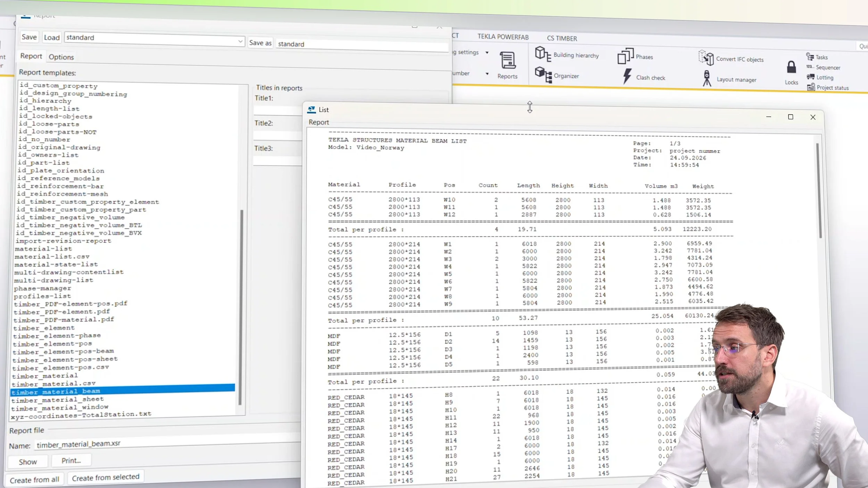Expand the 'g settings' ribbon dropdown arrow

[x=487, y=52]
